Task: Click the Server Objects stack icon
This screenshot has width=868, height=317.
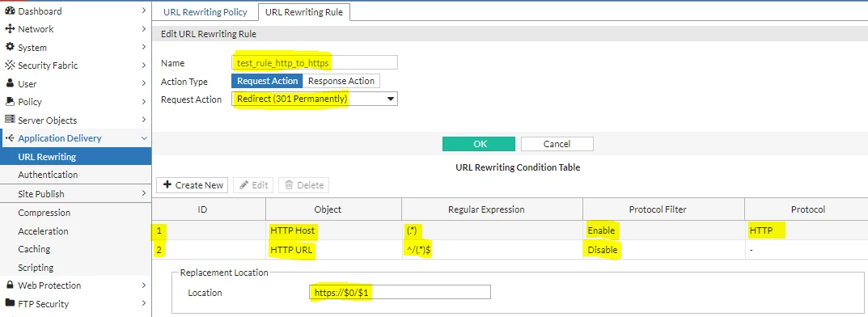Action: click(x=10, y=120)
